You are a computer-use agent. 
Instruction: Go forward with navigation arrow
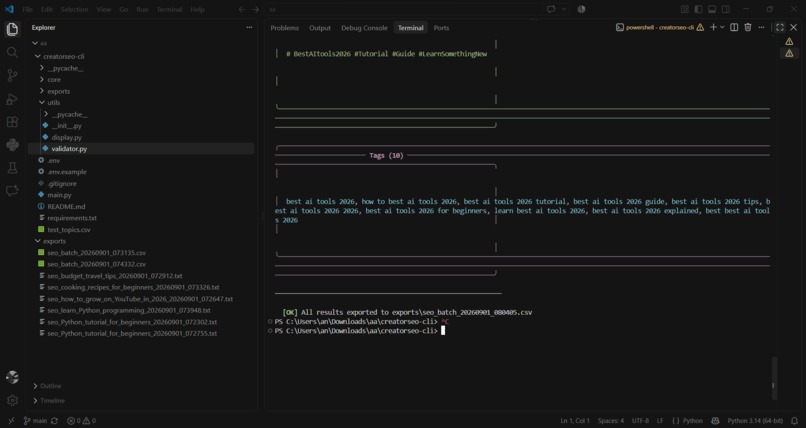coord(255,9)
